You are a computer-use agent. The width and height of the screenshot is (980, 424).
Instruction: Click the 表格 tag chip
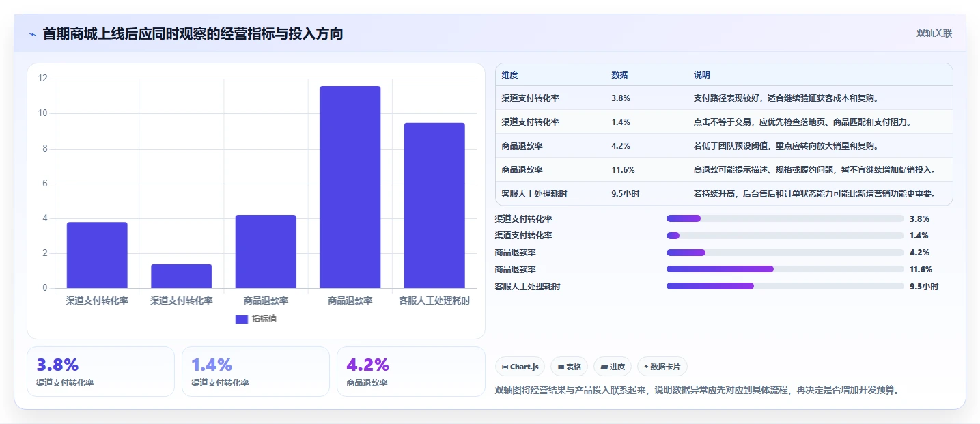pos(570,367)
